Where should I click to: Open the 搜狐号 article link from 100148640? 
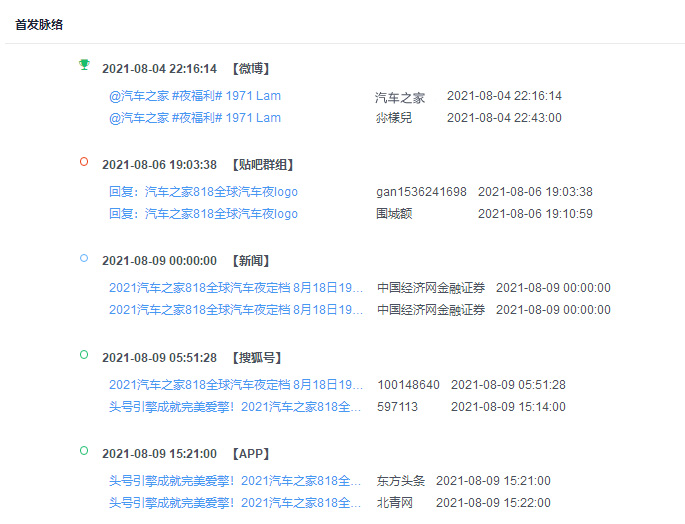coord(236,385)
